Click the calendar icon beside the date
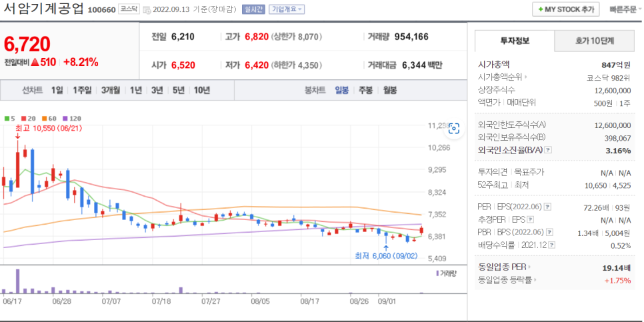This screenshot has height=322, width=644. point(147,10)
